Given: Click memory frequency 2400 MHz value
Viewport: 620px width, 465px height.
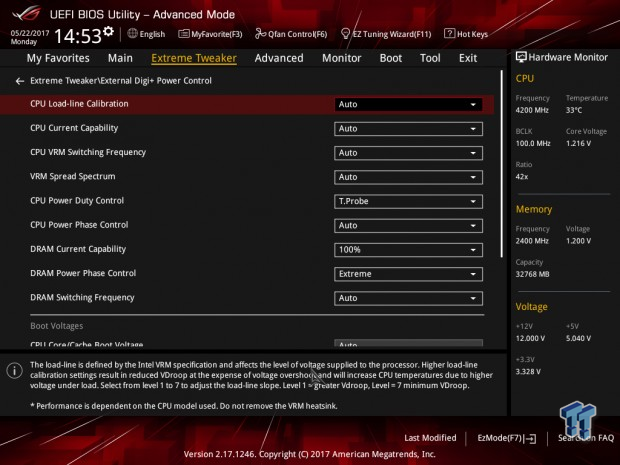Looking at the screenshot, I should (x=532, y=241).
